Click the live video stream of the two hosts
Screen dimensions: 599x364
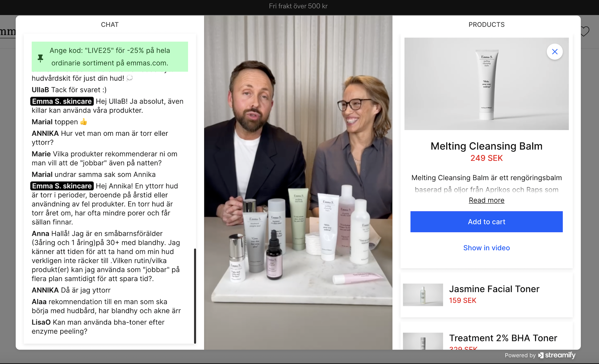click(x=298, y=183)
